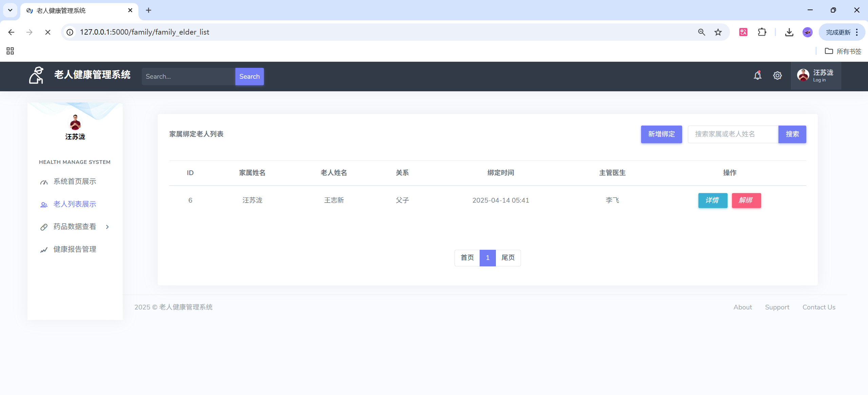View 详情 for record 6
Screen dimensions: 868x395
point(712,200)
